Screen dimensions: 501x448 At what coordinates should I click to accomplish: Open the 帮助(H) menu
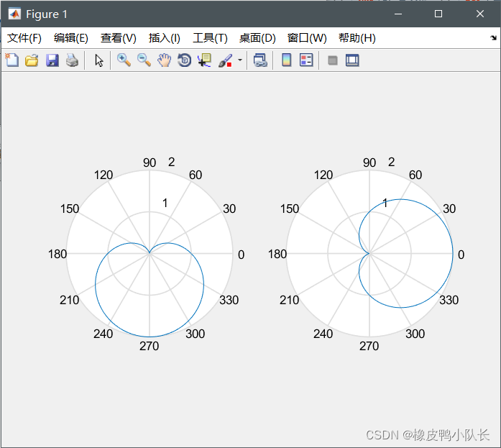coord(357,38)
